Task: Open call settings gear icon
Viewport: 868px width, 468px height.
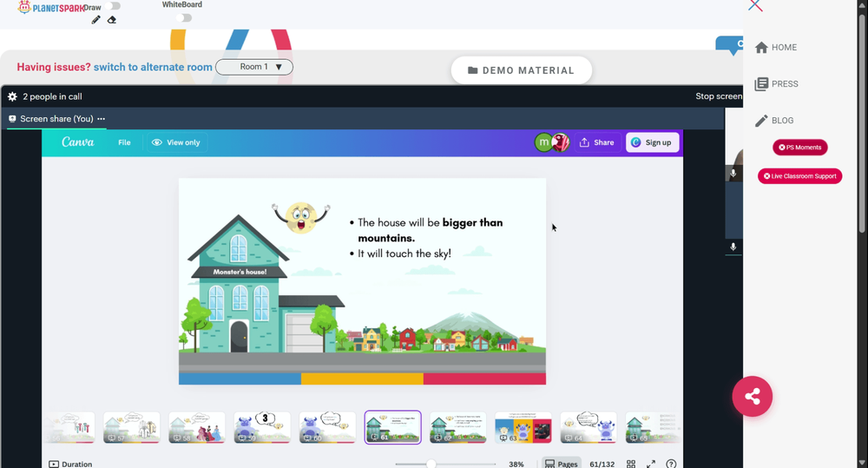Action: click(x=12, y=96)
